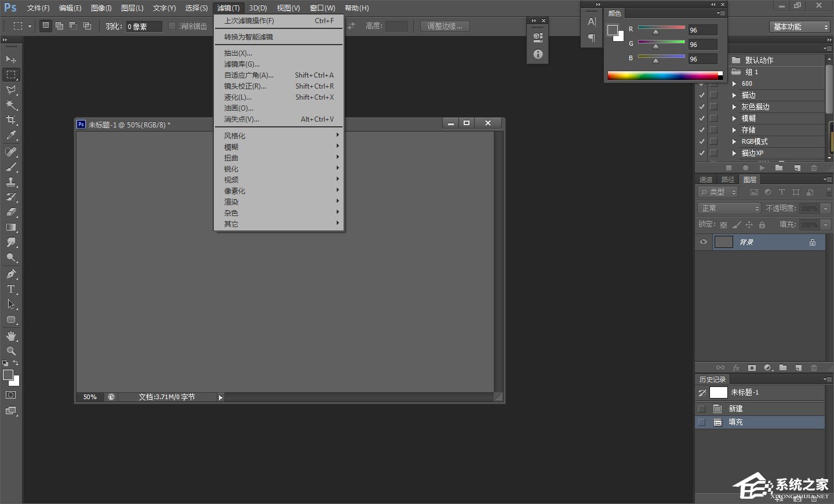This screenshot has width=834, height=504.
Task: Select the Eyedropper tool
Action: pos(10,136)
